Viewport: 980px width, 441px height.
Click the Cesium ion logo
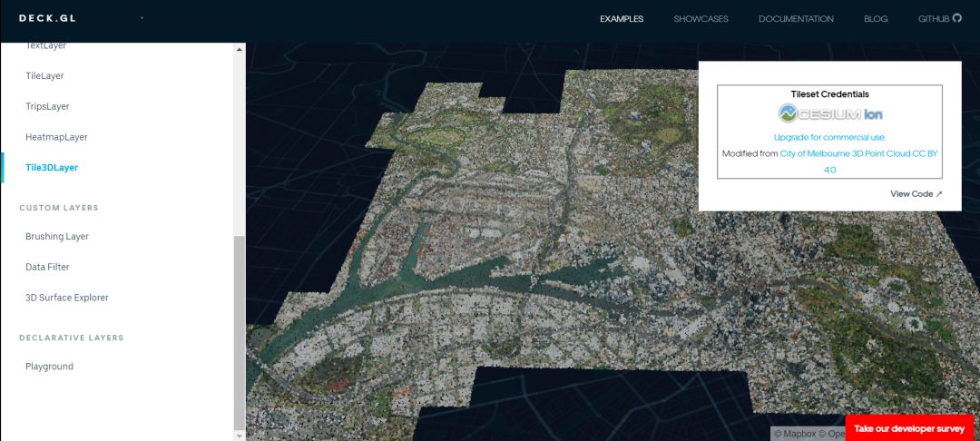pyautogui.click(x=830, y=113)
